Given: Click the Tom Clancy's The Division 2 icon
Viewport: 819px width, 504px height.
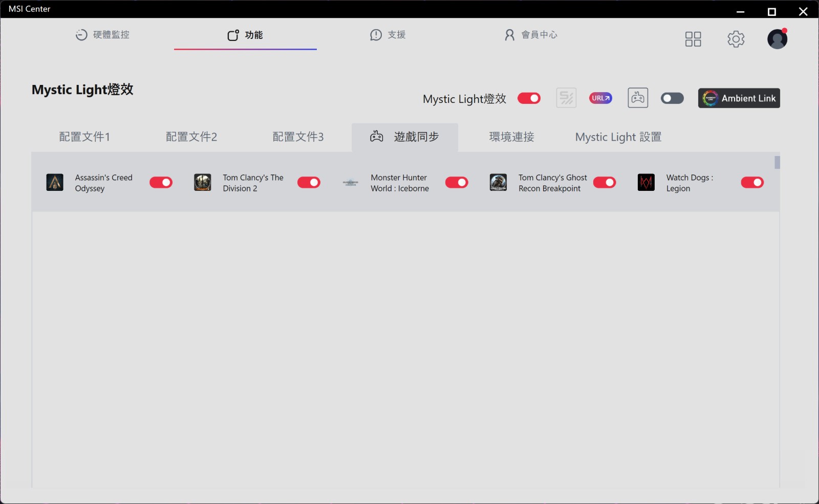Looking at the screenshot, I should coord(203,183).
